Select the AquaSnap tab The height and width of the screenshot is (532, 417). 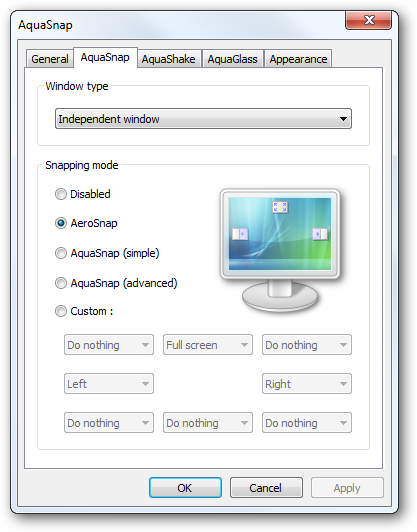tap(105, 57)
